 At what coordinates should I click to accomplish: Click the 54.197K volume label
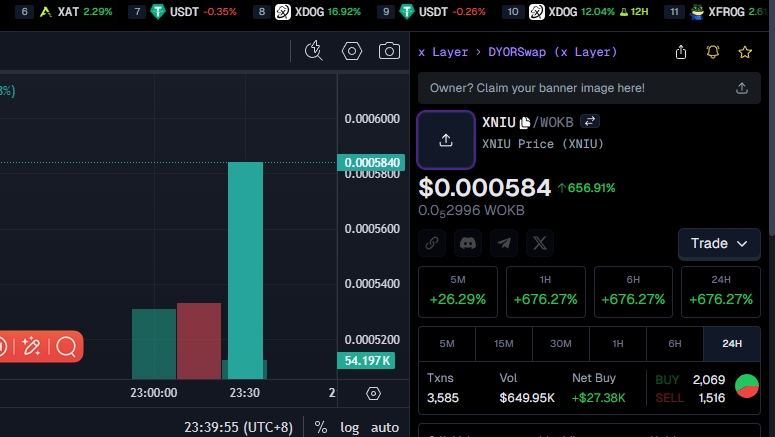pos(366,360)
